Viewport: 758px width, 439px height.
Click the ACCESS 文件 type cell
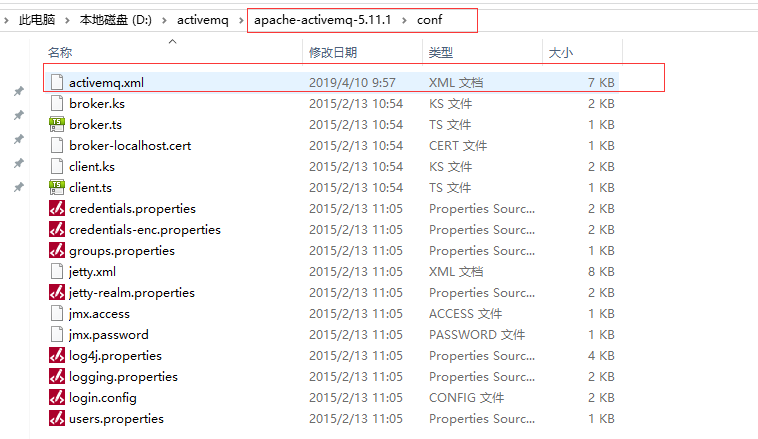(466, 314)
